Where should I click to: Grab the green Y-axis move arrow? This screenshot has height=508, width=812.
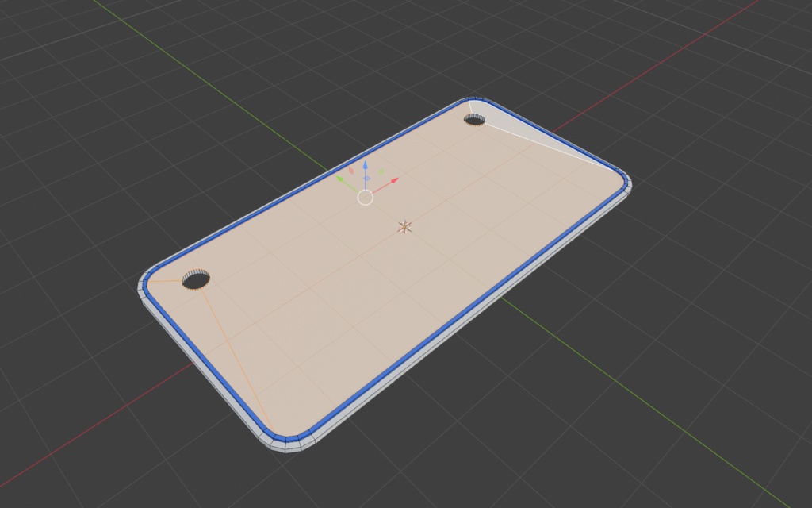(339, 179)
